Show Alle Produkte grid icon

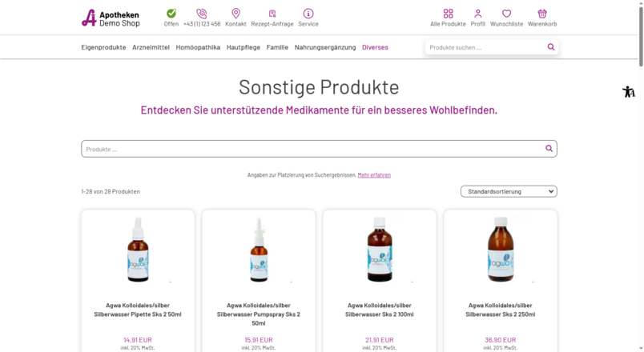448,14
